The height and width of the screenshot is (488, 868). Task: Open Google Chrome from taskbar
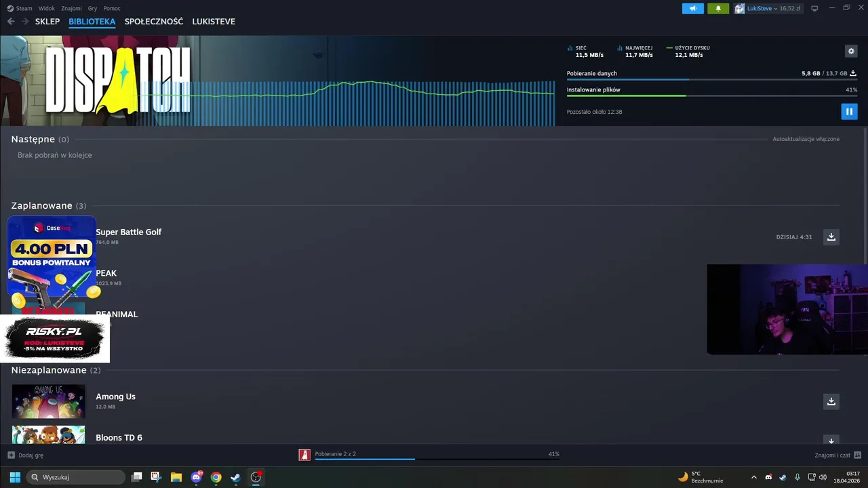tap(216, 477)
